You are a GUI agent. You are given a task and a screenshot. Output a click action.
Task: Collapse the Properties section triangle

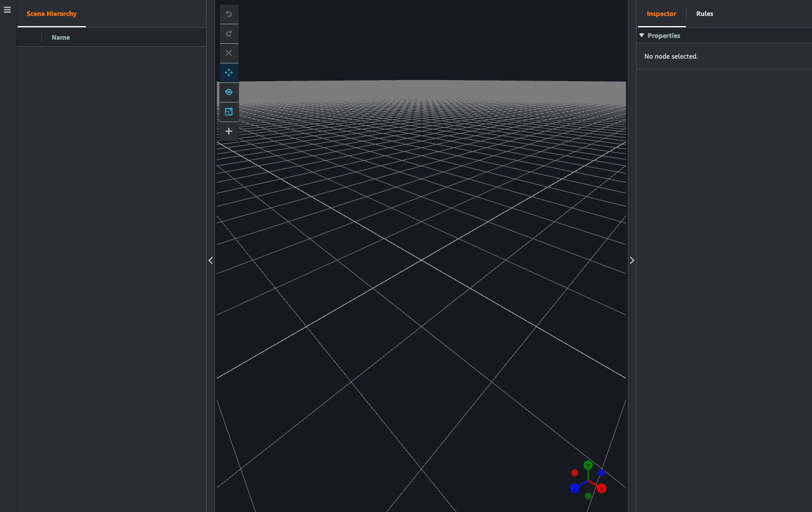(641, 36)
